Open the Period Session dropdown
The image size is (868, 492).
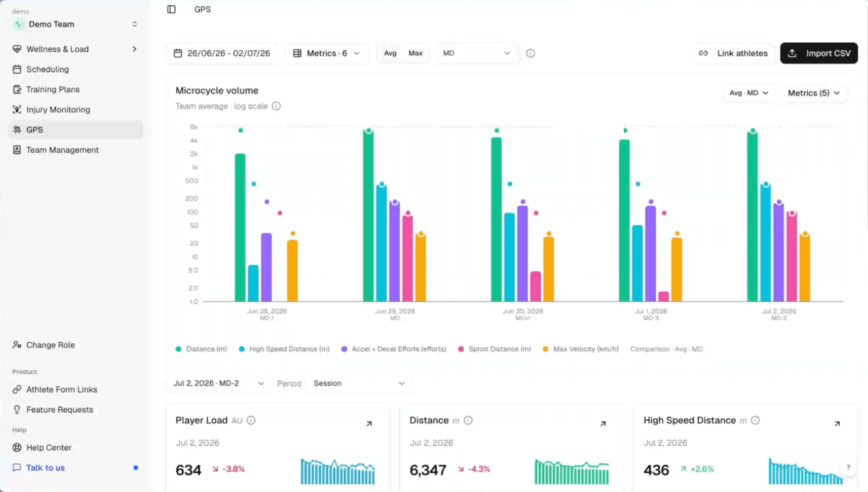[x=359, y=384]
